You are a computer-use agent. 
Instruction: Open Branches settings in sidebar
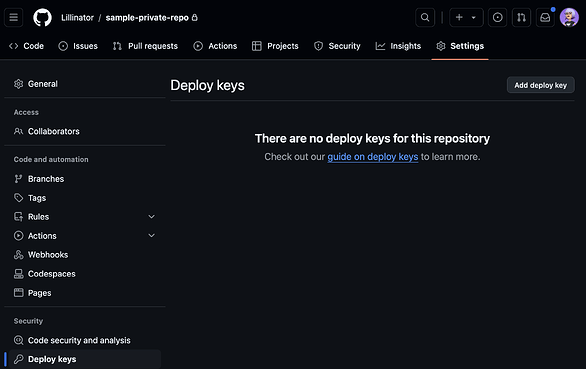tap(85, 179)
